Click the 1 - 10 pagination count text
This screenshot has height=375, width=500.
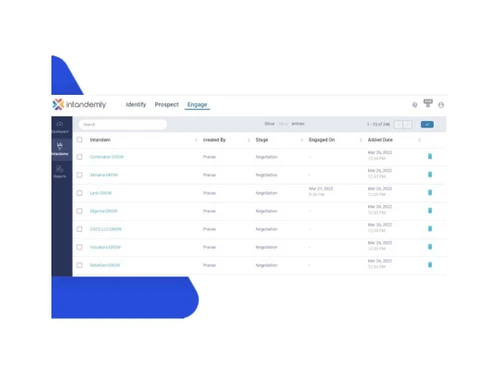[x=378, y=124]
